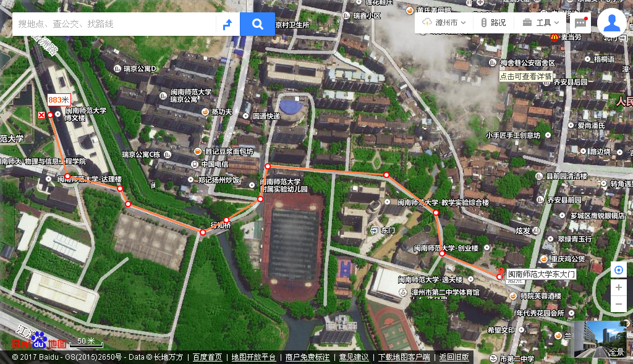Click the McDonald's 麦当劳 map marker icon

click(554, 38)
